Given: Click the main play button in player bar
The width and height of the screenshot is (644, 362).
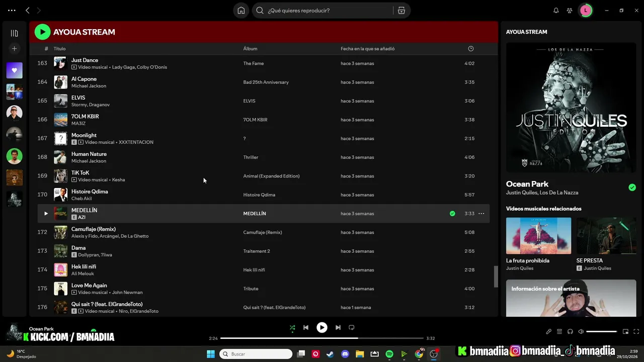Looking at the screenshot, I should (x=322, y=328).
